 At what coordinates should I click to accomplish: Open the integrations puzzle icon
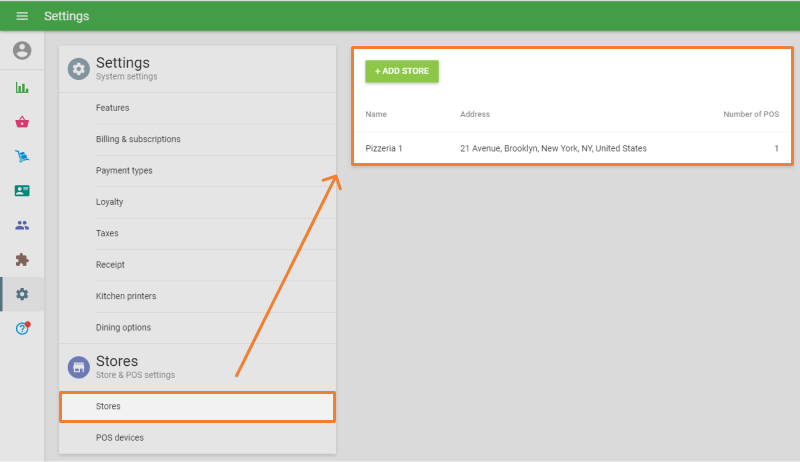[22, 259]
